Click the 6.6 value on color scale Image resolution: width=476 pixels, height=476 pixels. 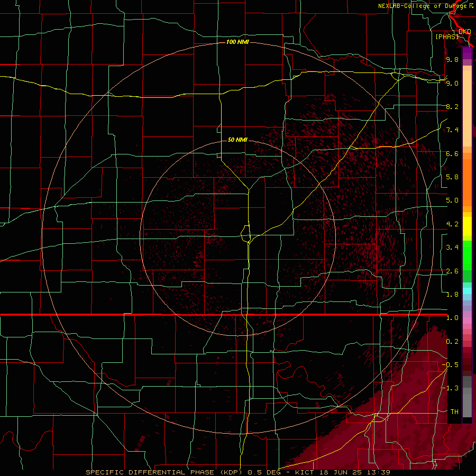click(452, 153)
